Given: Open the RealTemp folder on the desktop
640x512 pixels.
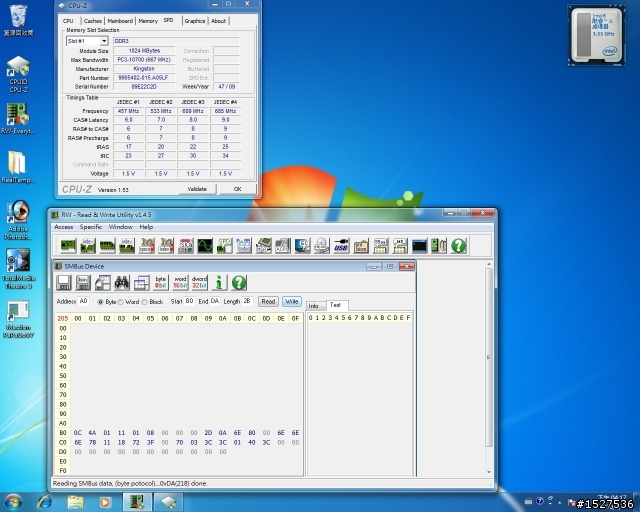Looking at the screenshot, I should click(x=18, y=167).
